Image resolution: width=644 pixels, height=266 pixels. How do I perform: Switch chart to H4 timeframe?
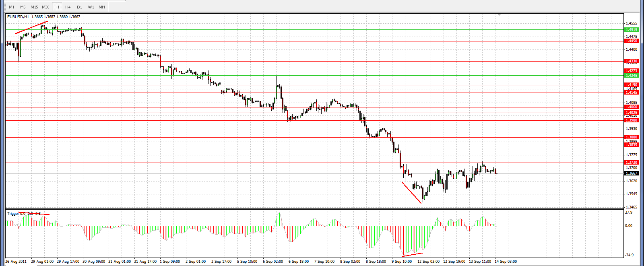pos(68,7)
